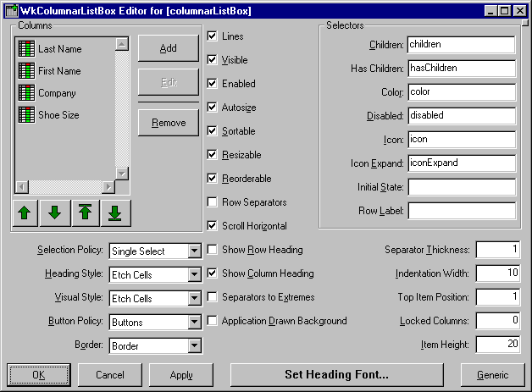The width and height of the screenshot is (532, 392).
Task: Select the First Name column icon
Action: point(26,71)
